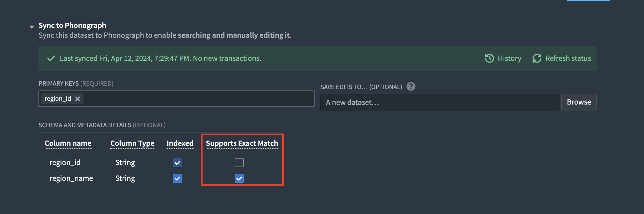Remove region_id primary key tag
644x214 pixels.
[x=78, y=99]
